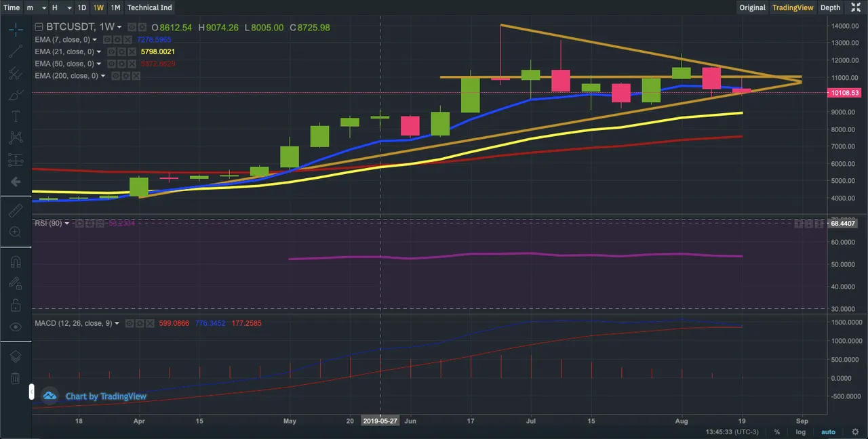
Task: Toggle stay in drawing mode
Action: click(15, 283)
